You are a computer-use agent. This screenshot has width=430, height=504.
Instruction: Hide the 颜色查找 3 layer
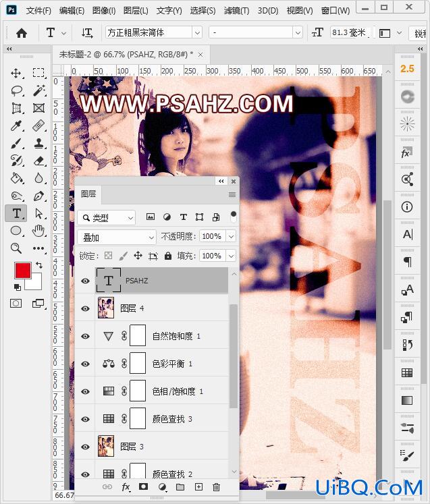(x=85, y=419)
